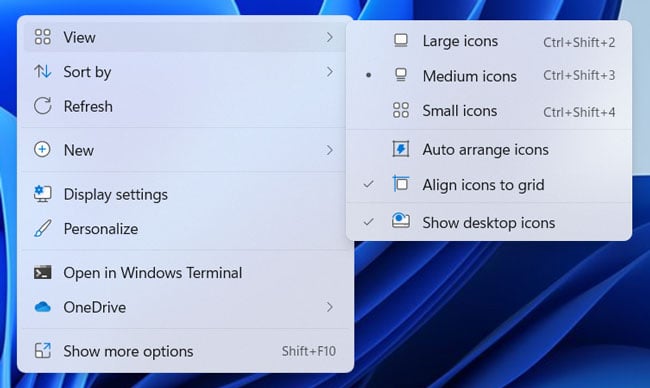Click the Show desktop icons label
650x388 pixels.
[489, 223]
